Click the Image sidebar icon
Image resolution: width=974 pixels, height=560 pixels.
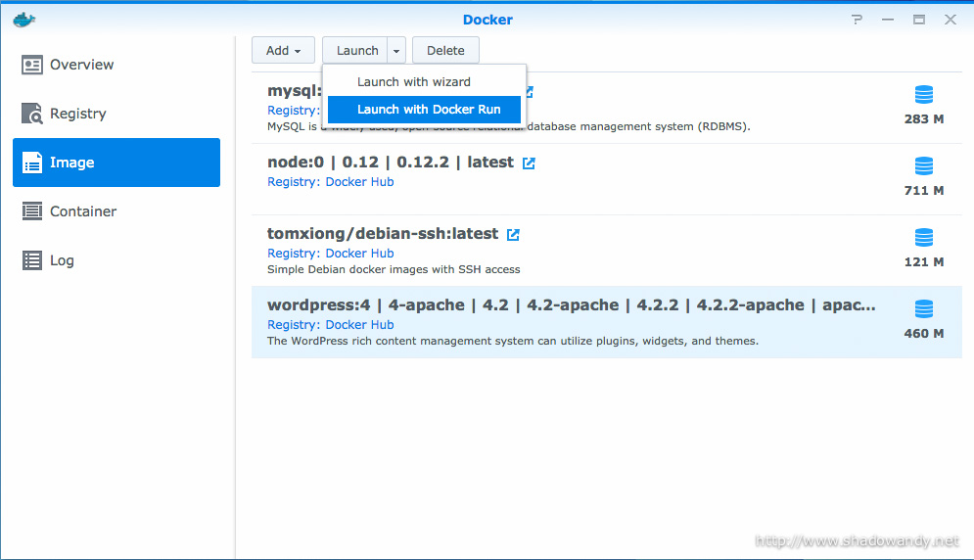[32, 163]
